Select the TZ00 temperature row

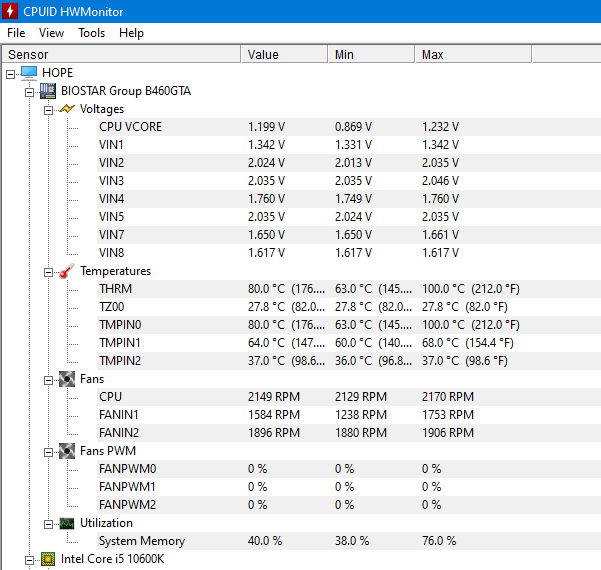click(349, 307)
